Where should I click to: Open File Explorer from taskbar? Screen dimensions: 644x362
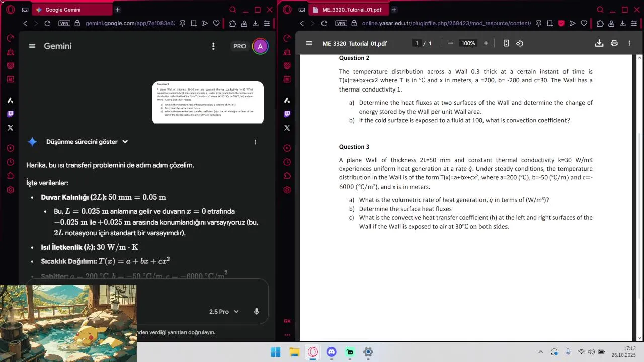coord(294,352)
